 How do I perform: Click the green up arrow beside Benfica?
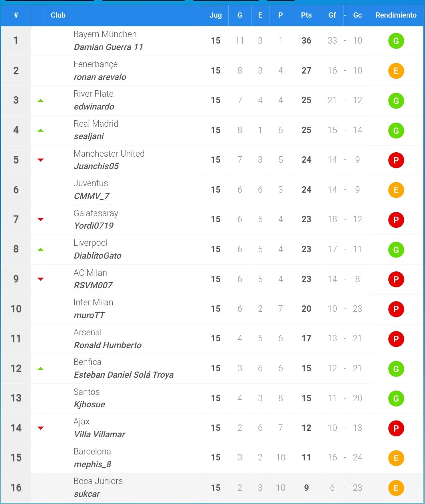coord(40,369)
